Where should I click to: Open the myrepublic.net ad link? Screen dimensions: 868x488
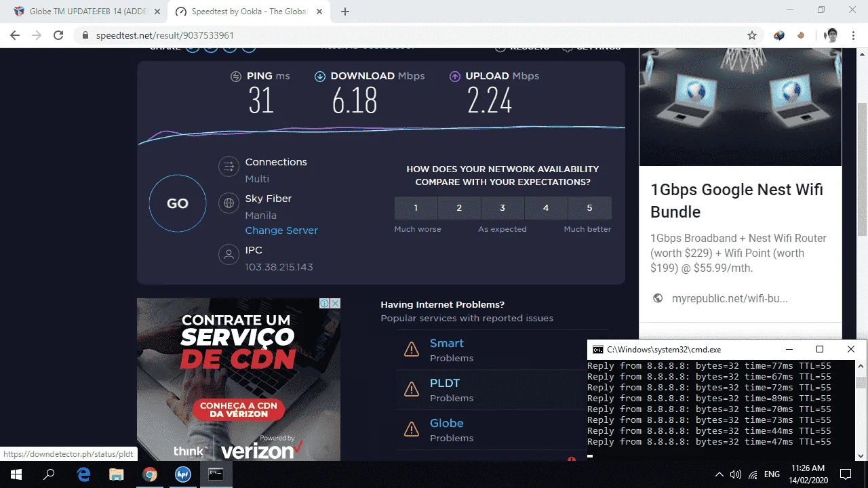[x=730, y=298]
